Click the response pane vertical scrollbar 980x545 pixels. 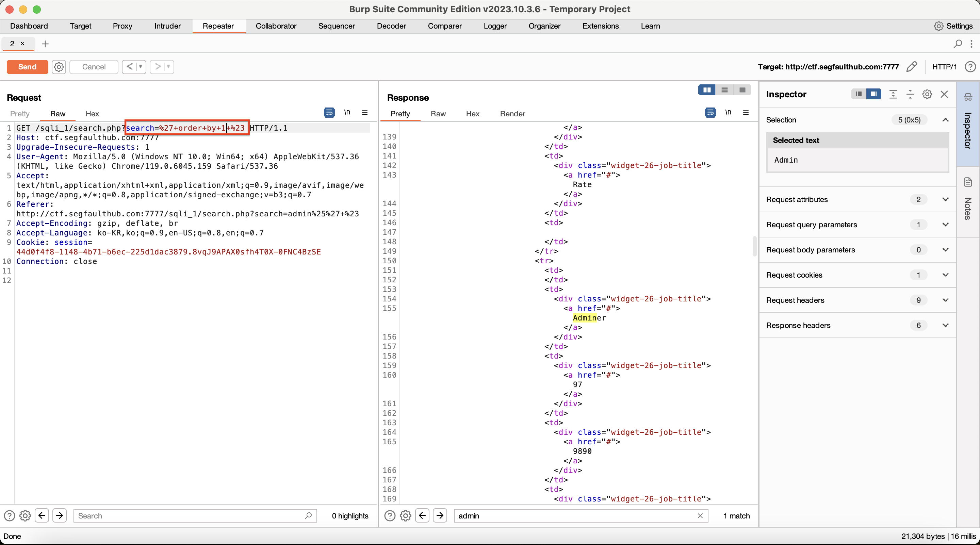coord(754,246)
